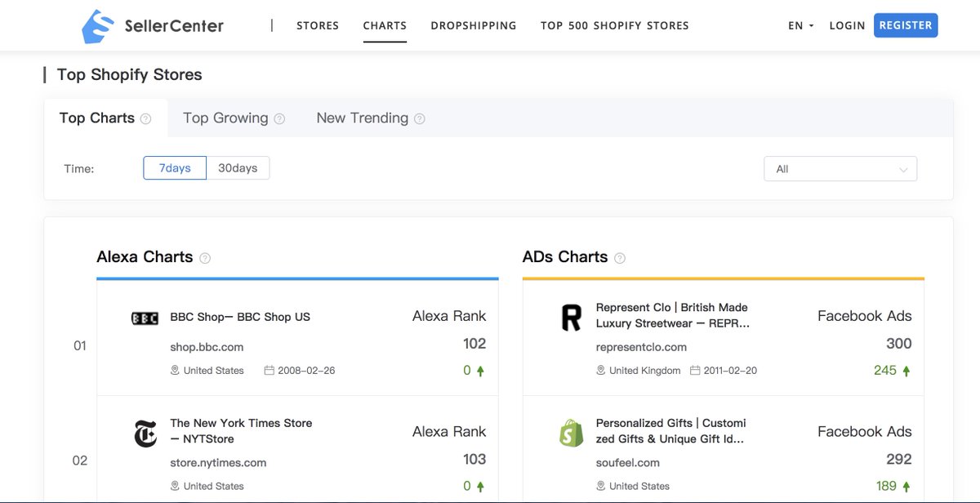Open The New York Times Store title

[x=241, y=430]
